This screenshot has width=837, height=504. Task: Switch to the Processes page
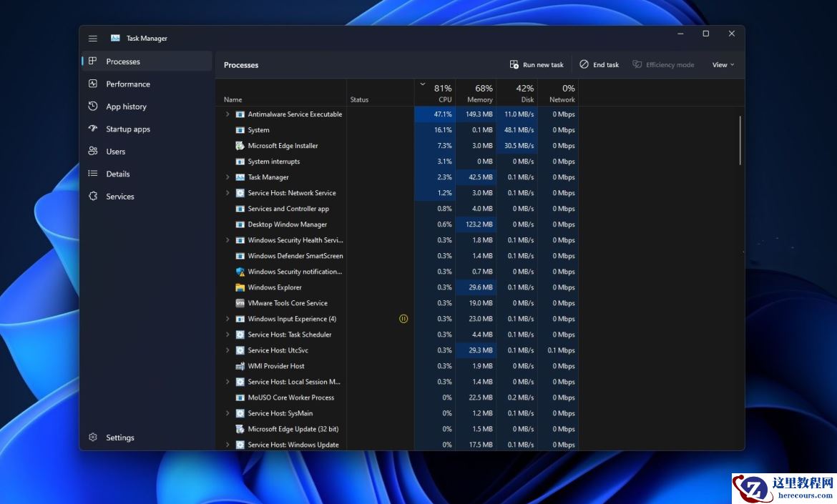pos(123,61)
